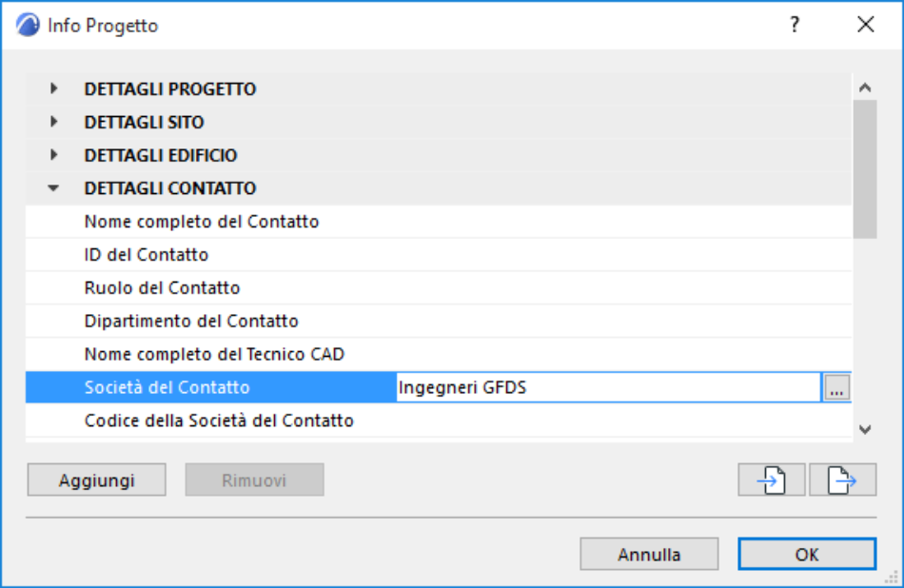
Task: Open the ellipsis editor for Società del Contatto
Action: [835, 386]
